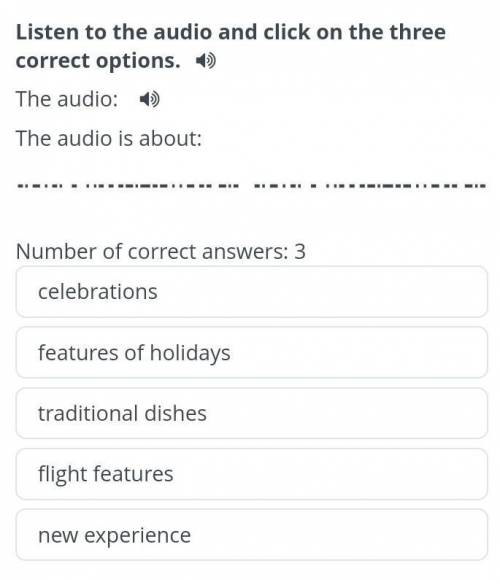Viewport: 500px width, 582px height.
Task: Click the "Listen to the audio" heading line
Action: click(x=231, y=32)
